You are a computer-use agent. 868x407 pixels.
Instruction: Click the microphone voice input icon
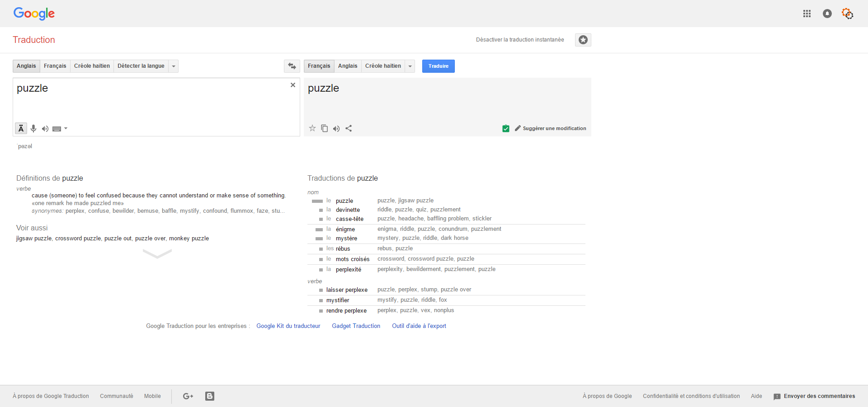33,129
